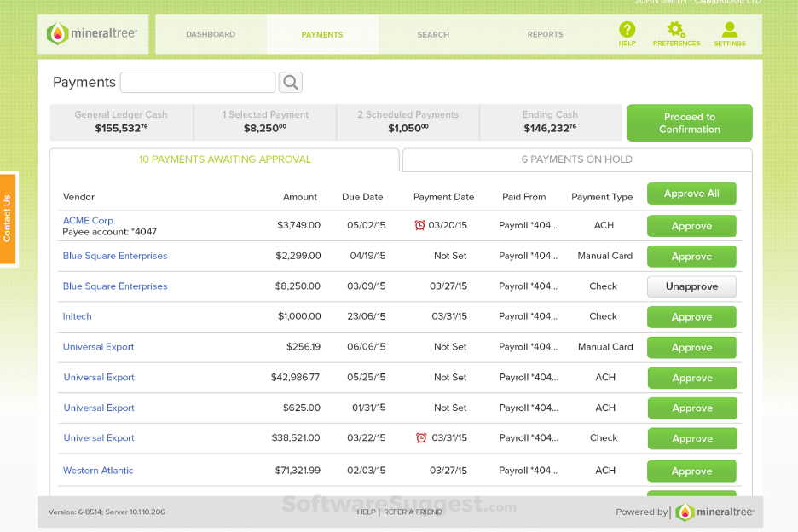
Task: Open Universal Export link on $625.00 row
Action: (99, 408)
